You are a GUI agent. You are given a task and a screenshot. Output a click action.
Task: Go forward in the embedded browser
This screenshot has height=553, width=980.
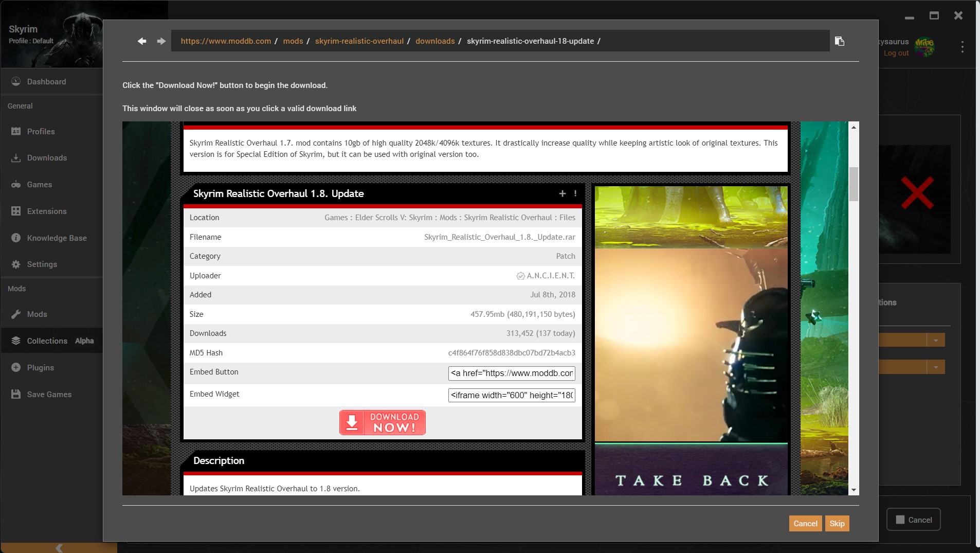point(161,41)
